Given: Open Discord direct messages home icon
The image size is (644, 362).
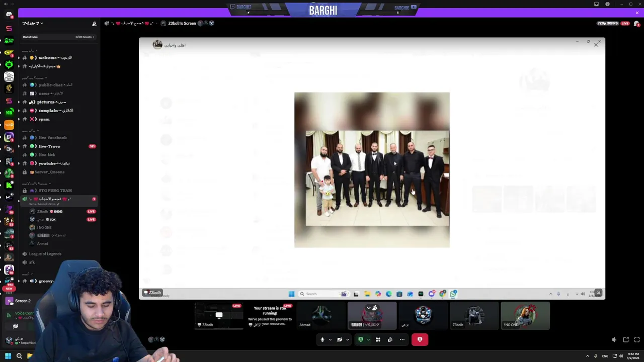Looking at the screenshot, I should [9, 14].
